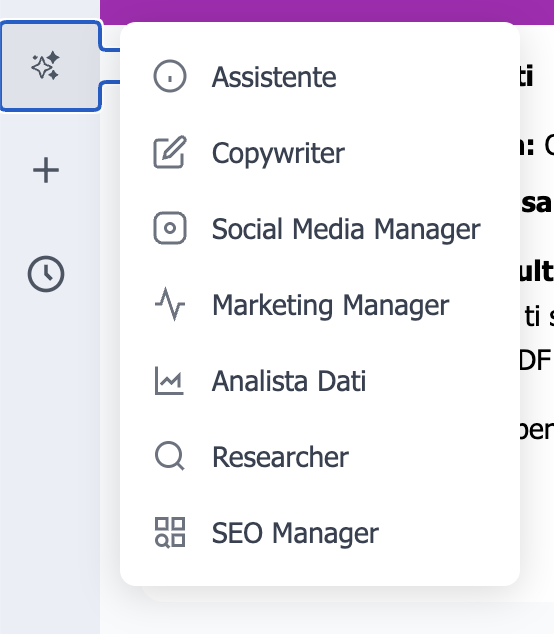The image size is (554, 634).
Task: Click the plus new chat icon
Action: [x=46, y=170]
